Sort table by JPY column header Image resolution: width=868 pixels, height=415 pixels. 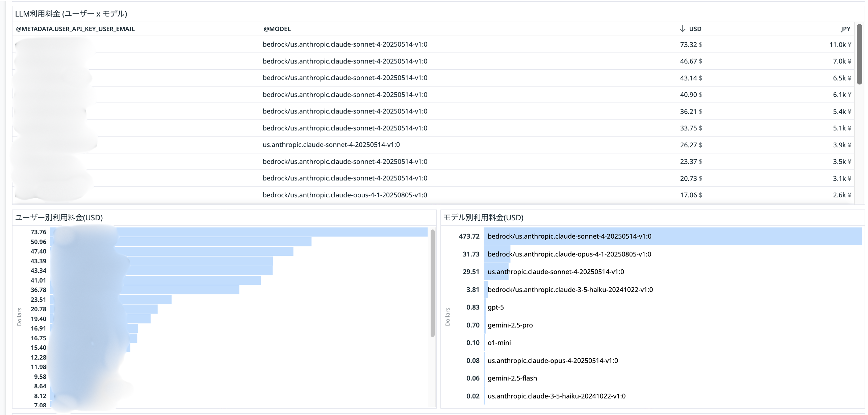(845, 29)
